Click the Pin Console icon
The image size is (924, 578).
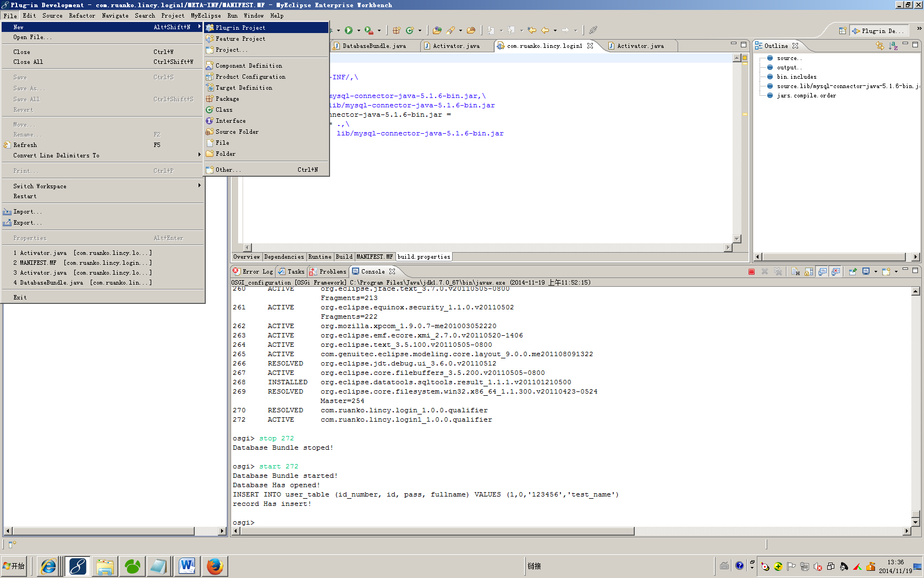tap(853, 271)
